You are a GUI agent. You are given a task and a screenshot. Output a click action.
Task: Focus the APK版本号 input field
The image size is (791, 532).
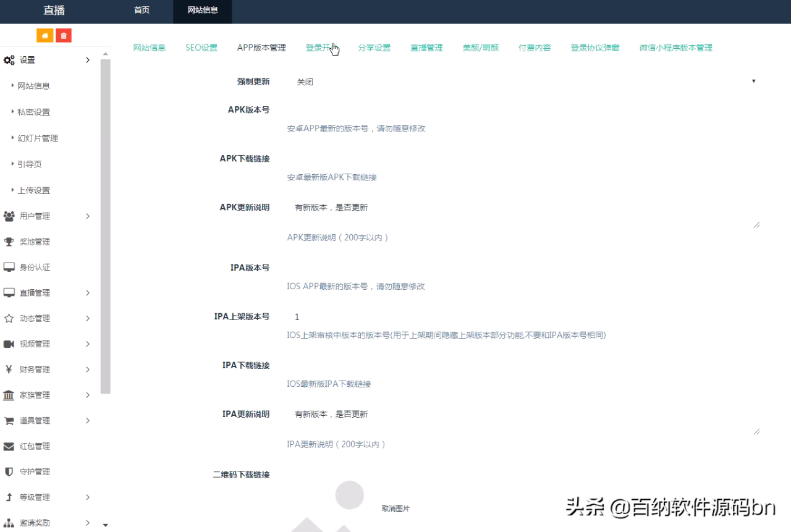(523, 110)
